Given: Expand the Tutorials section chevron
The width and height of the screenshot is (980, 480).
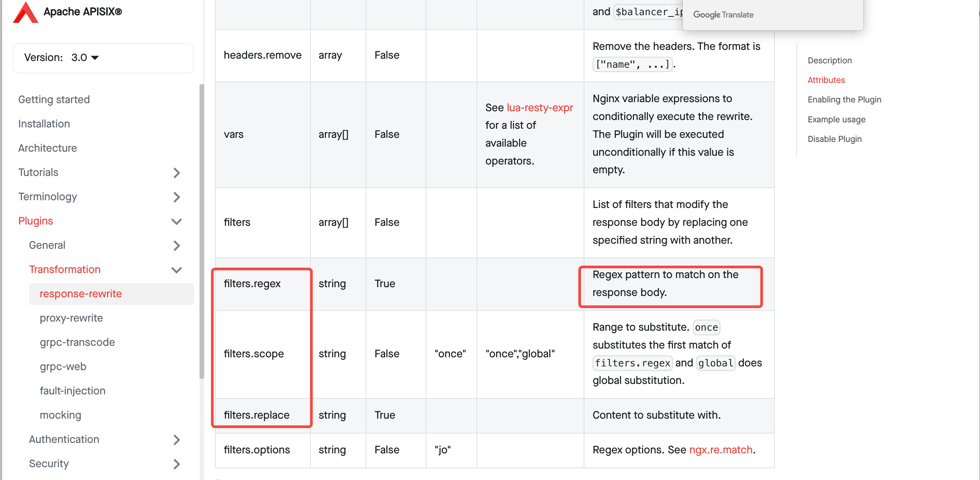Looking at the screenshot, I should (176, 173).
